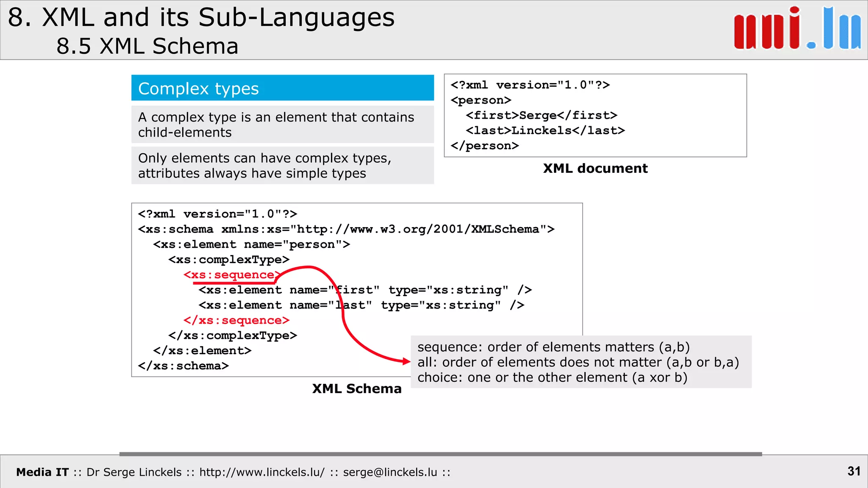
Task: Select the 'Complex types' blue heading
Action: [283, 88]
